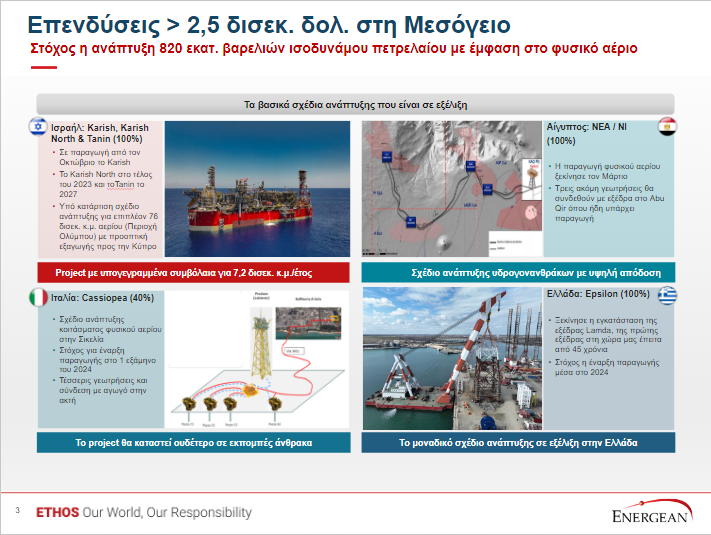Click the slide page number 3
The width and height of the screenshot is (711, 535).
click(x=18, y=510)
